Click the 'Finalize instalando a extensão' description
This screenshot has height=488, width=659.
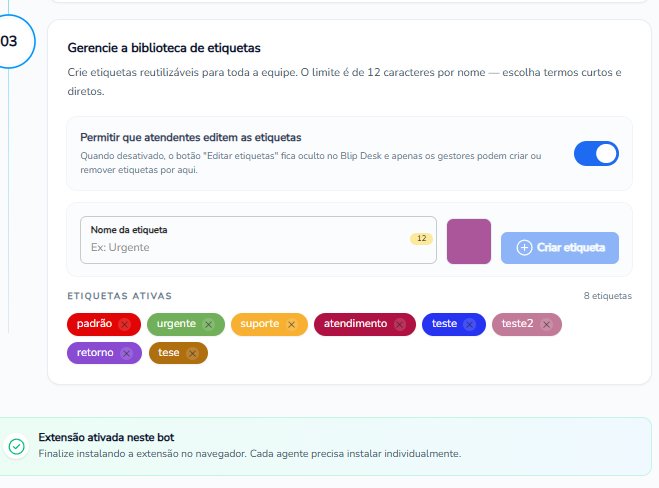[x=250, y=454]
